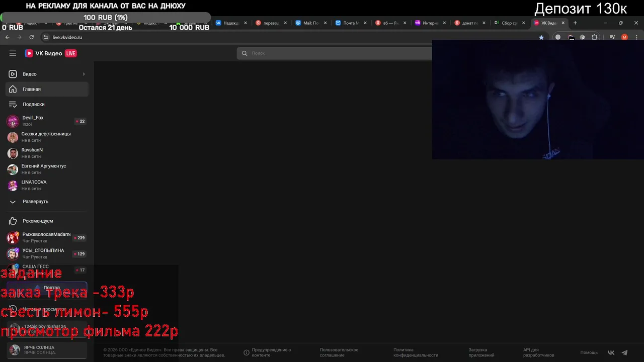Open the browser extensions puzzle icon
This screenshot has height=362, width=644.
594,37
